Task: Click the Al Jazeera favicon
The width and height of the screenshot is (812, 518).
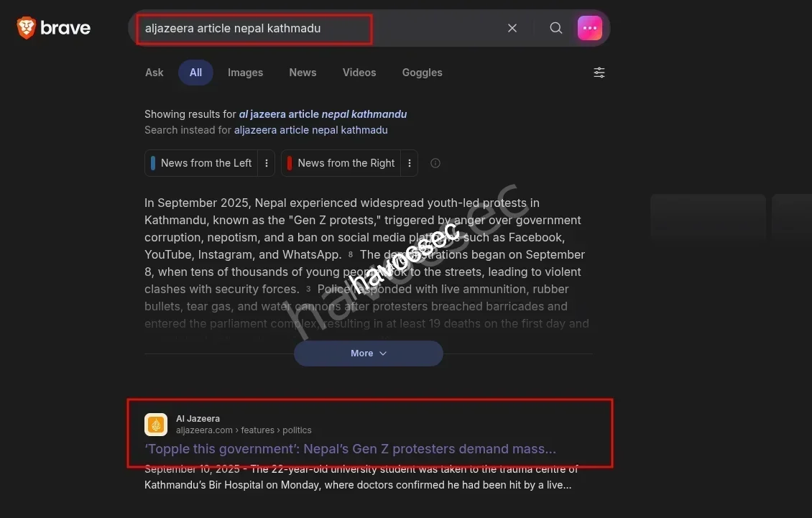Action: click(156, 425)
